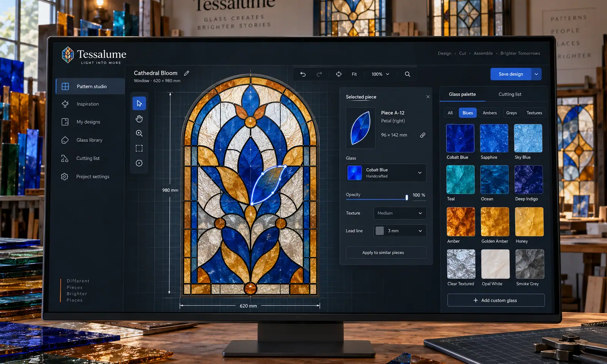Screen dimensions: 607x364
Task: Filter the palette by All
Action: tap(450, 113)
